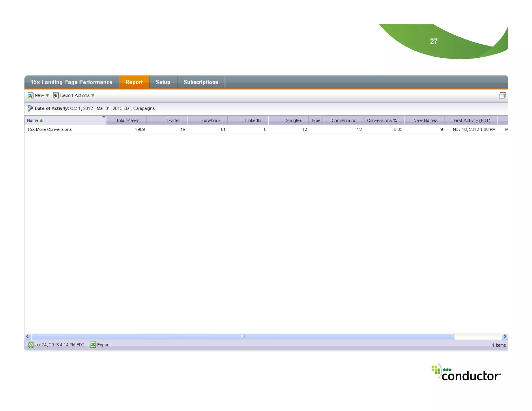Switch to the Setup tab
The height and width of the screenshot is (411, 532).
[x=163, y=82]
